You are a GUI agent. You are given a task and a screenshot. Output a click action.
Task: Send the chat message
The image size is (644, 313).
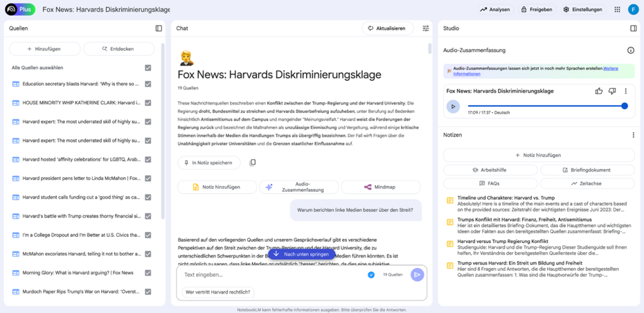click(418, 275)
